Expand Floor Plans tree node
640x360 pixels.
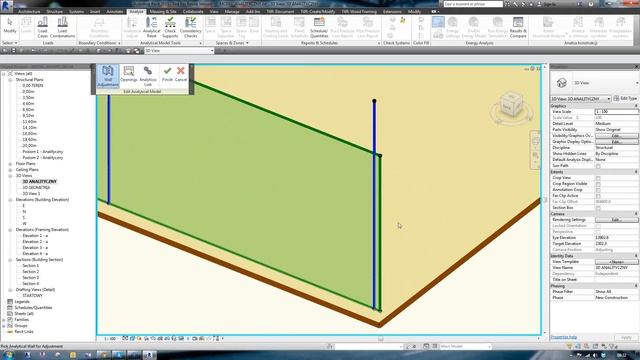point(10,164)
